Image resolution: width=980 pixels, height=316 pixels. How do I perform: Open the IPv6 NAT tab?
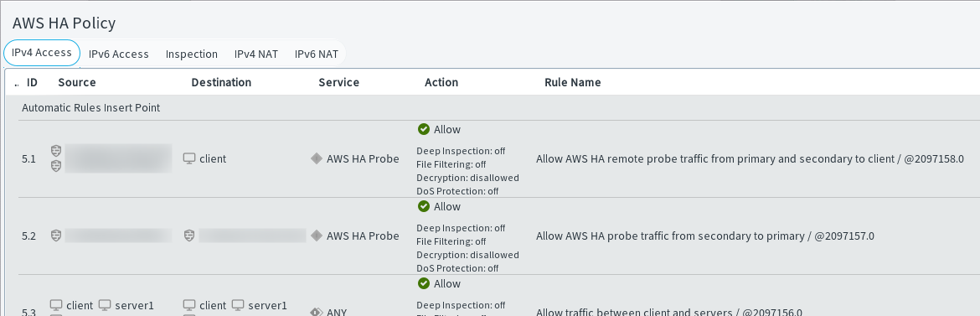tap(317, 54)
